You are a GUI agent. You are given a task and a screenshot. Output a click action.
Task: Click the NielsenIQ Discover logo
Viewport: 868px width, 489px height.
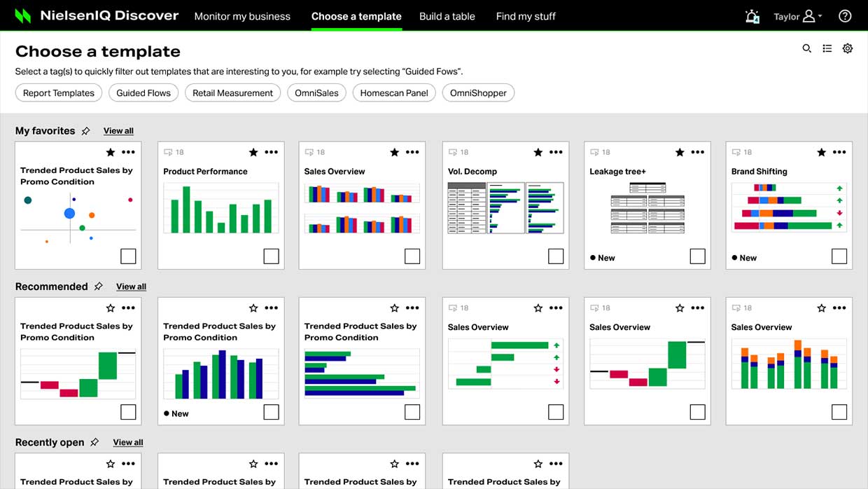(97, 15)
